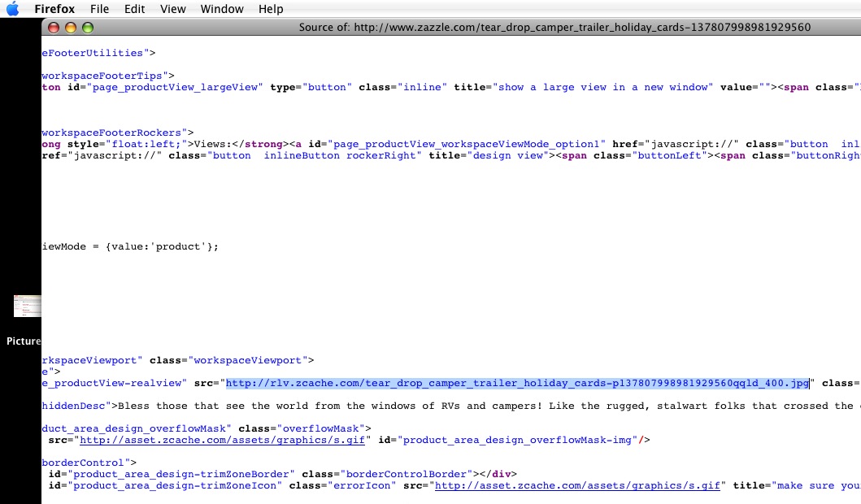Image resolution: width=861 pixels, height=504 pixels.
Task: Minimize source window with yellow button
Action: coord(71,28)
